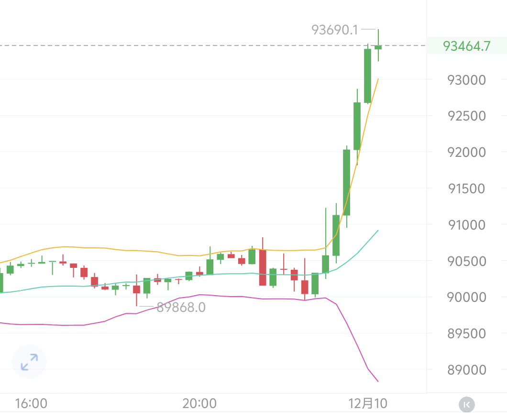Click the 89000 price axis label
507x420 pixels.
tap(466, 370)
